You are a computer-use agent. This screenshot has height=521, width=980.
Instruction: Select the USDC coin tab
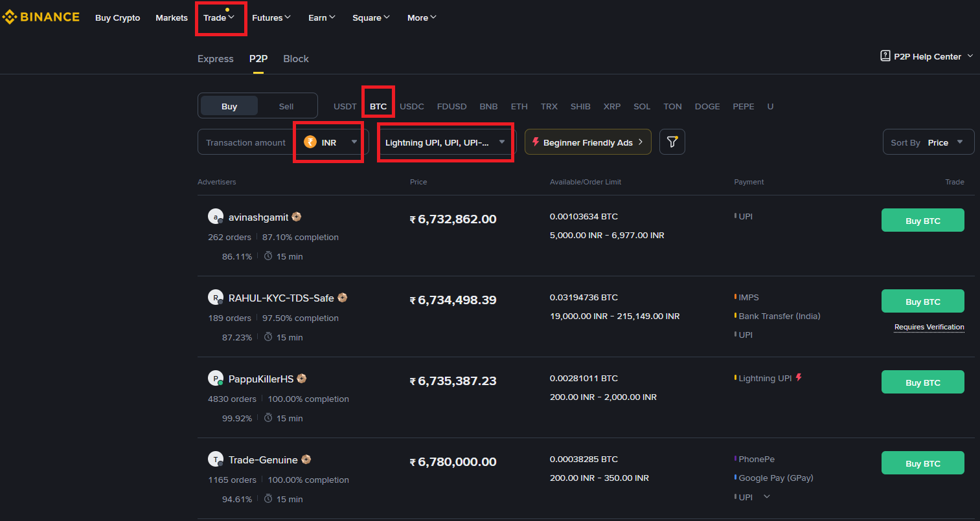tap(412, 106)
